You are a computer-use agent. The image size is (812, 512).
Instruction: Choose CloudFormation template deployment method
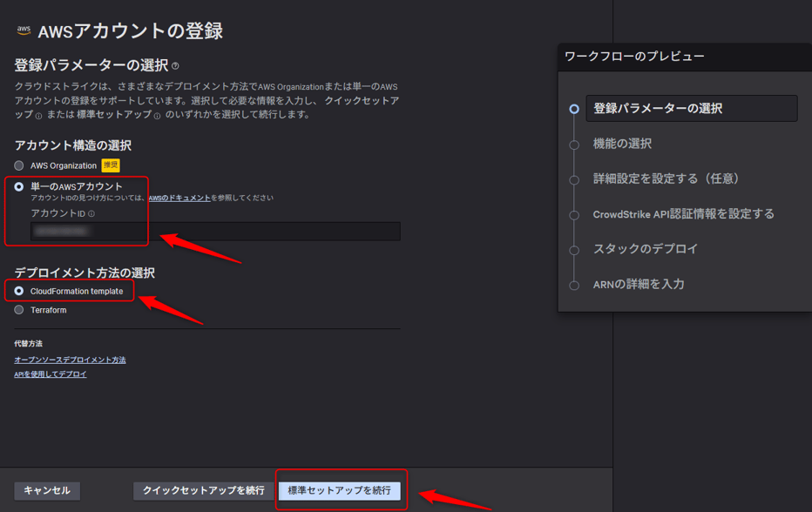pyautogui.click(x=19, y=291)
